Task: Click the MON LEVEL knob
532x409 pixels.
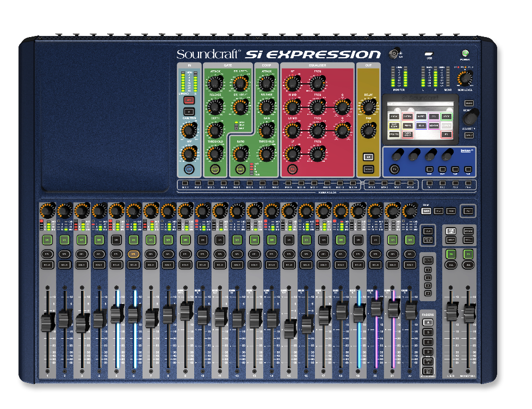Action: click(x=465, y=78)
